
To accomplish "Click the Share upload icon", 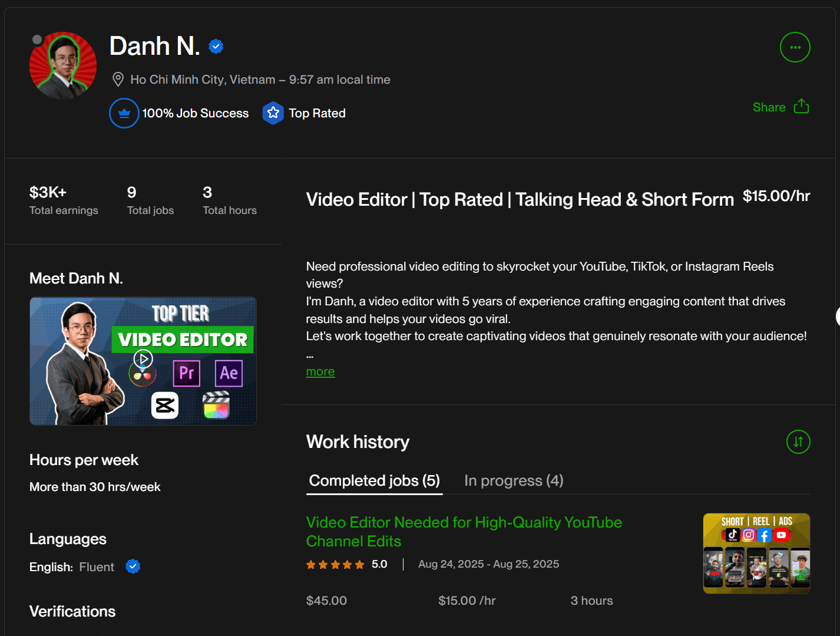I will click(801, 107).
